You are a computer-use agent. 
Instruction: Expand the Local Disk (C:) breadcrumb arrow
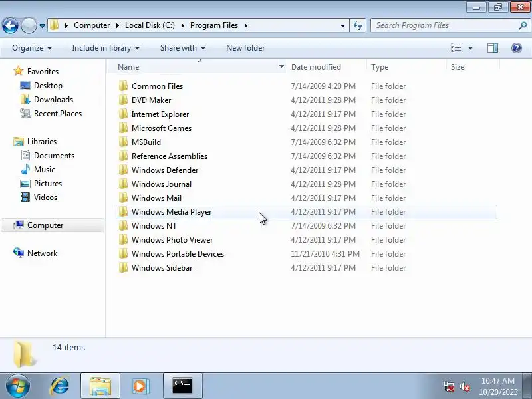(182, 25)
